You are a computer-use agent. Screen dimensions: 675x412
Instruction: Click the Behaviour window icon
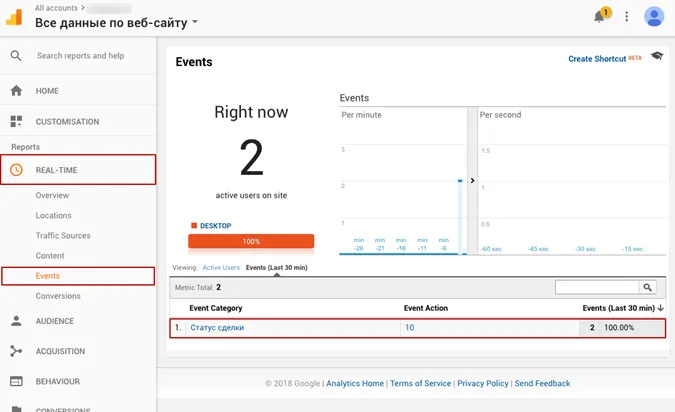pos(16,381)
